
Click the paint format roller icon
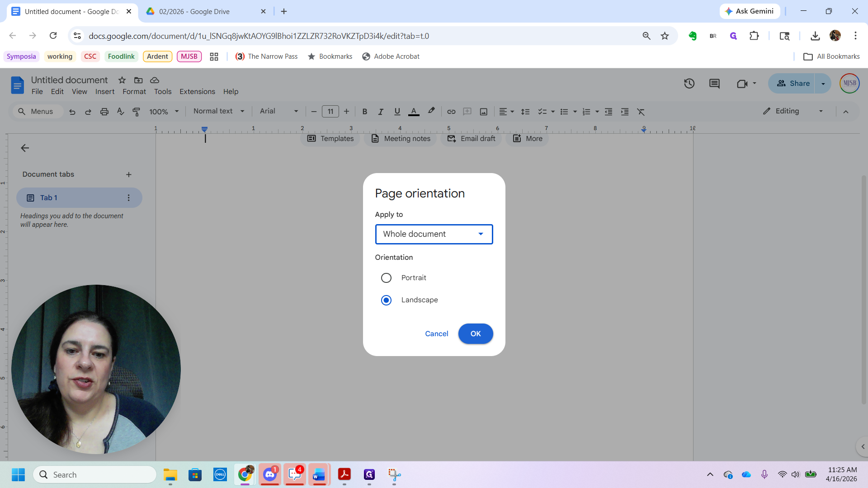[136, 112]
